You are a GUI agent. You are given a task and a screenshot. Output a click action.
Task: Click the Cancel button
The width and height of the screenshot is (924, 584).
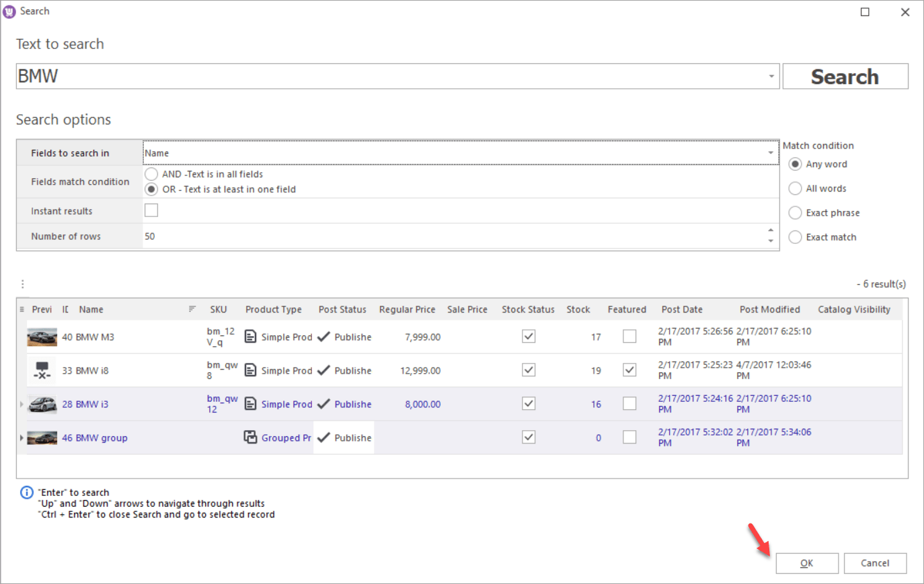pyautogui.click(x=875, y=563)
